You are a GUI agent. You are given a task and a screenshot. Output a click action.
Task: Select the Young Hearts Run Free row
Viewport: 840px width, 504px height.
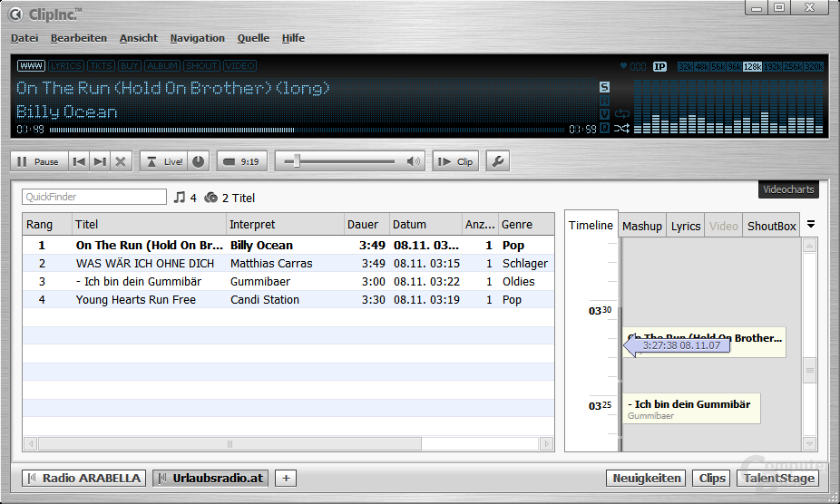coord(288,300)
